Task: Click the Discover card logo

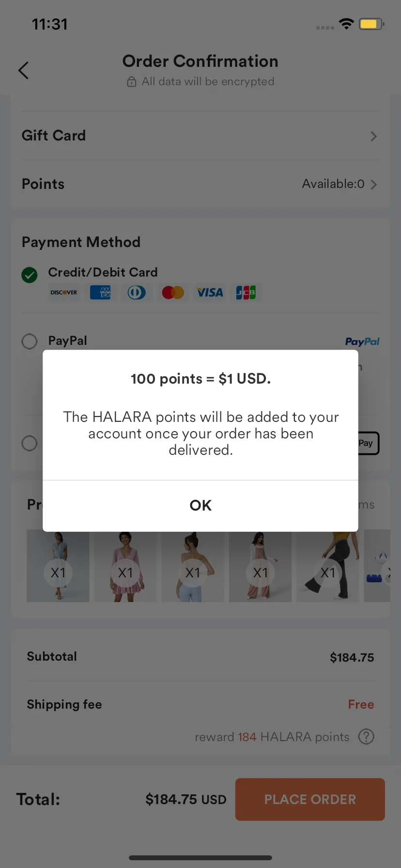Action: point(64,293)
